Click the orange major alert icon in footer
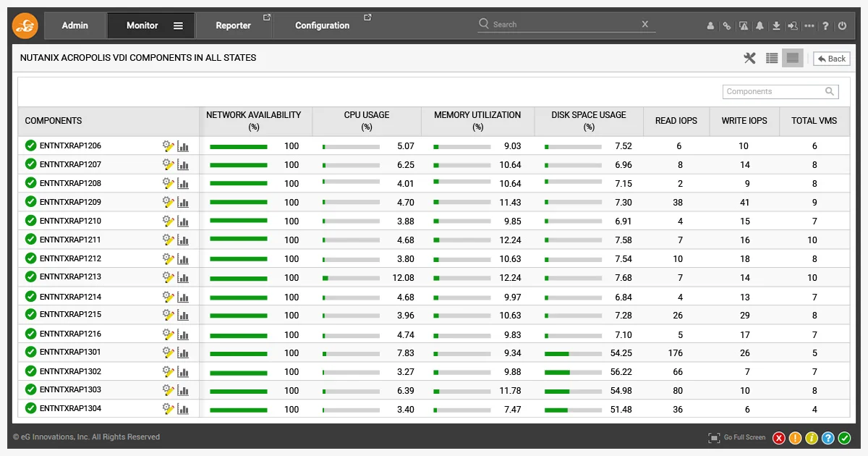Screen dimensions: 868x456 tap(796, 438)
